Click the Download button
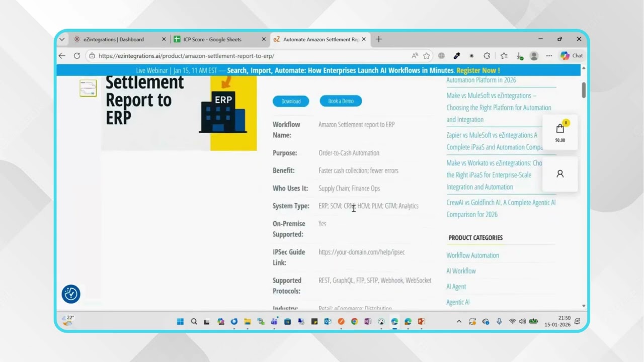This screenshot has height=362, width=644. pos(291,101)
